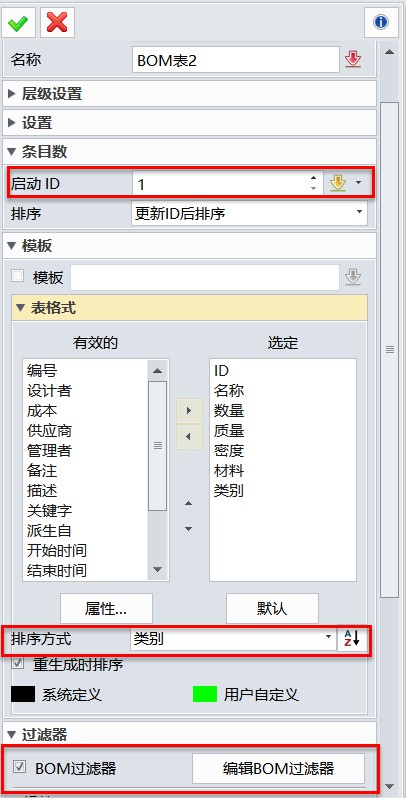Cancel with the red X icon
The image size is (406, 798).
[57, 22]
